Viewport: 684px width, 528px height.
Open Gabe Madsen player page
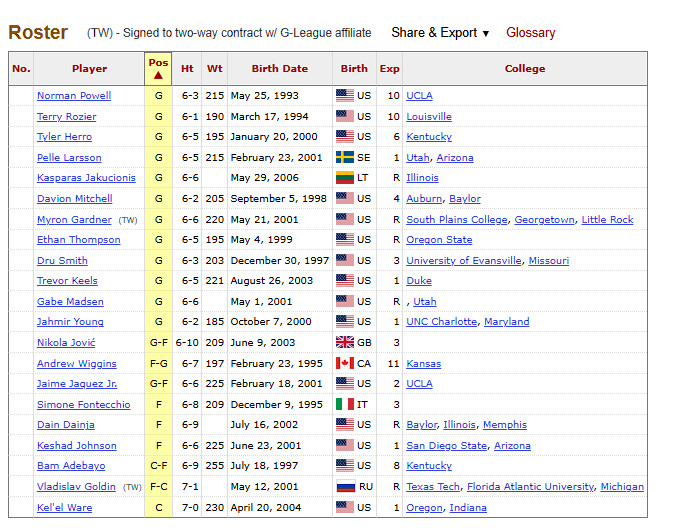70,302
